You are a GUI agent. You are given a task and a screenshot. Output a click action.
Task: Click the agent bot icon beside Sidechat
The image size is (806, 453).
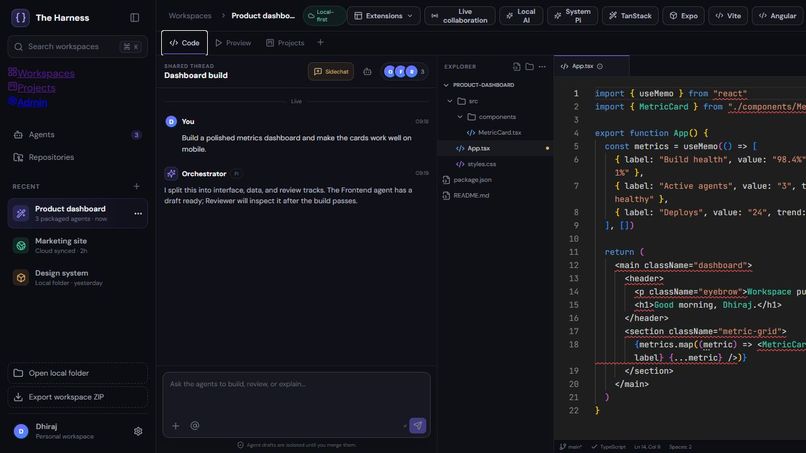pyautogui.click(x=367, y=71)
